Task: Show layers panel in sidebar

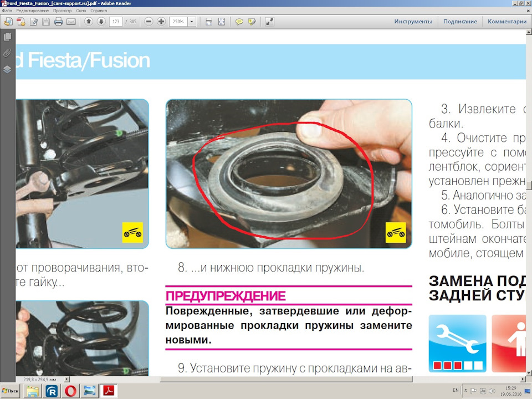Action: [x=7, y=70]
